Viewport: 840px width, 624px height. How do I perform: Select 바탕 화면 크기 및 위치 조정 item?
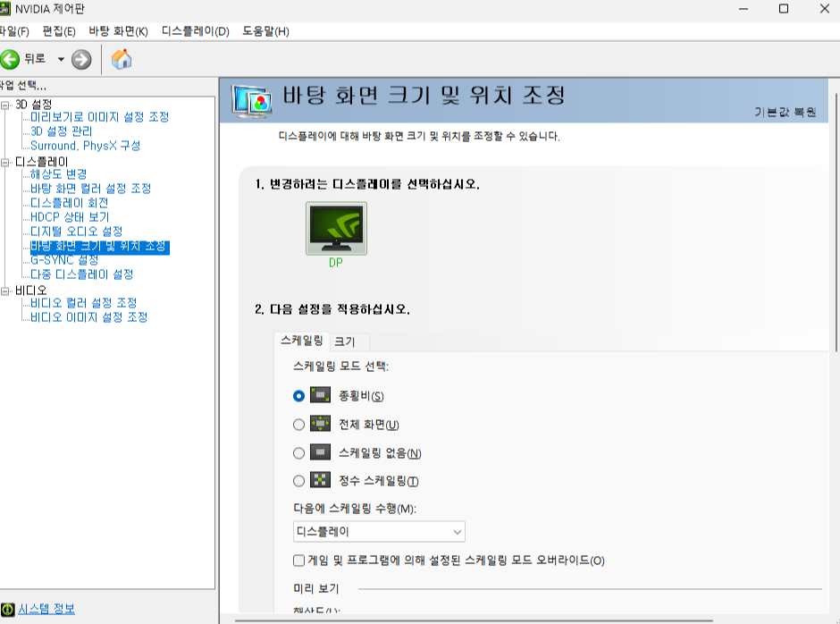pyautogui.click(x=100, y=247)
